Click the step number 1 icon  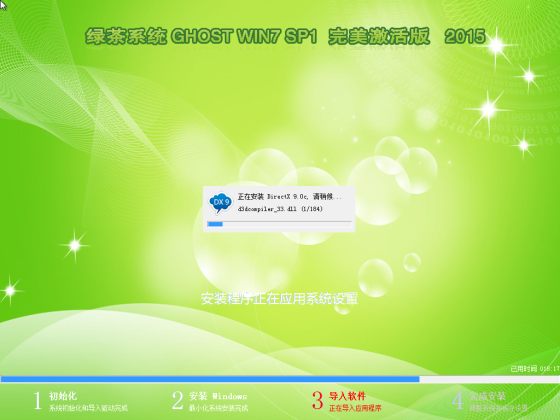(x=38, y=400)
